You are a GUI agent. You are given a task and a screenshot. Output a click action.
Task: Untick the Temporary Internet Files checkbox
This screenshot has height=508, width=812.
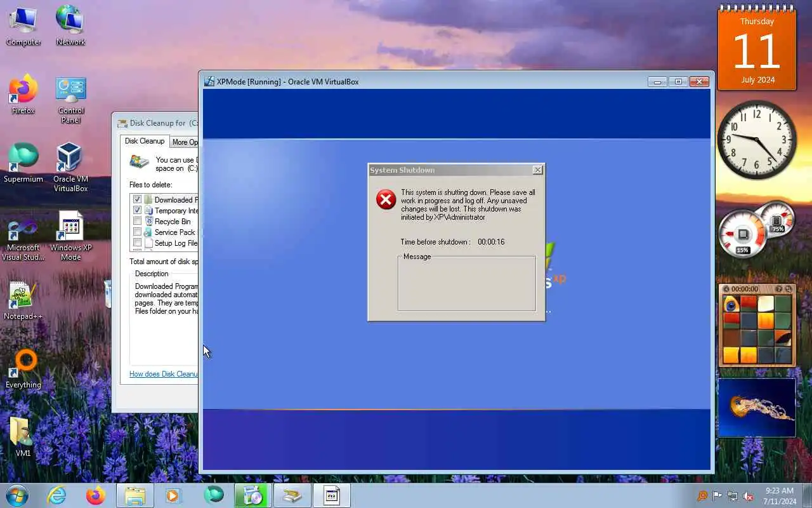[x=137, y=210]
